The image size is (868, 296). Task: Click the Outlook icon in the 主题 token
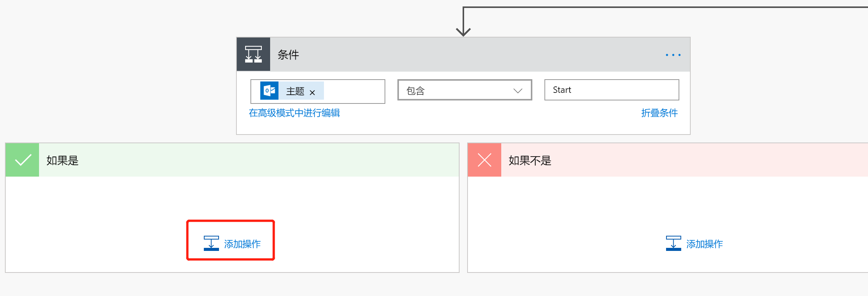coord(269,91)
